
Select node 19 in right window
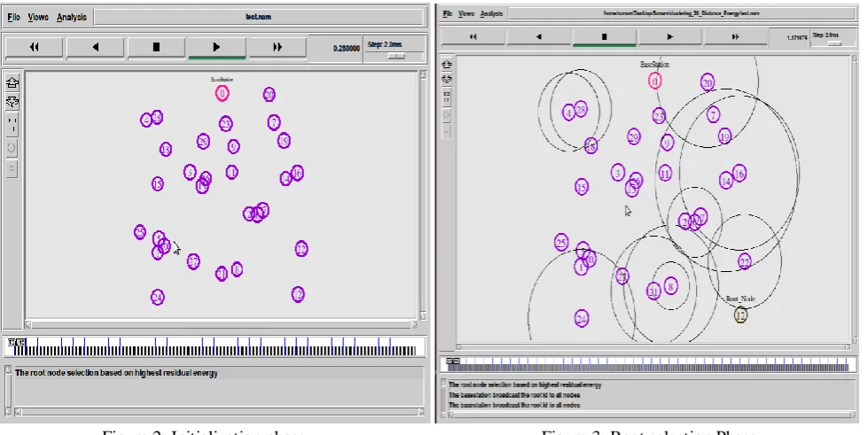(x=724, y=136)
